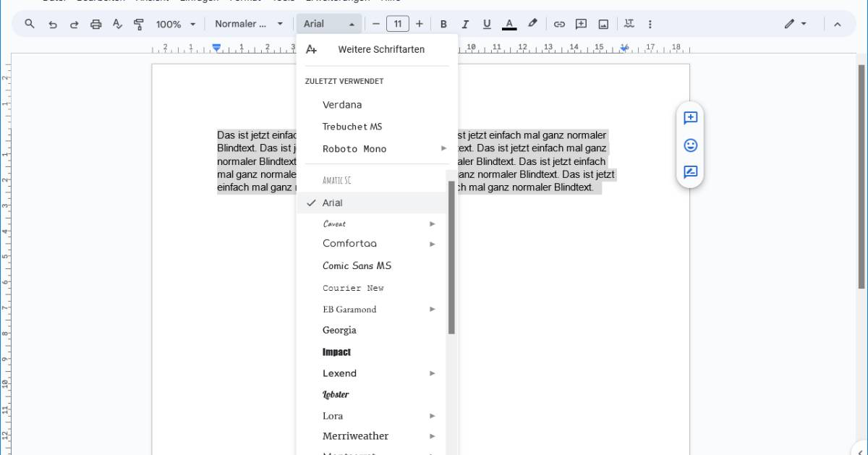
Task: Toggle italic formatting
Action: [465, 23]
